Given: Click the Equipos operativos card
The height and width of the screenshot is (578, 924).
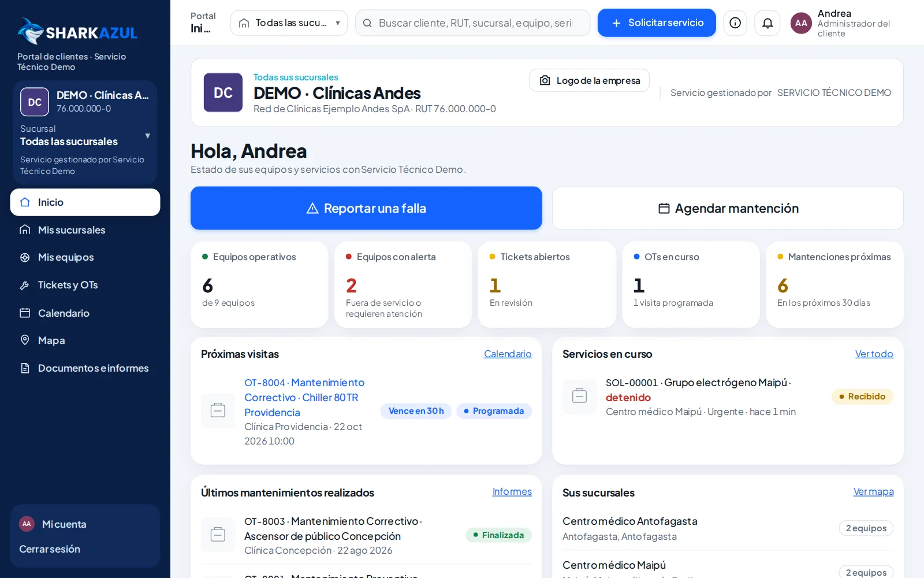Looking at the screenshot, I should (x=259, y=284).
